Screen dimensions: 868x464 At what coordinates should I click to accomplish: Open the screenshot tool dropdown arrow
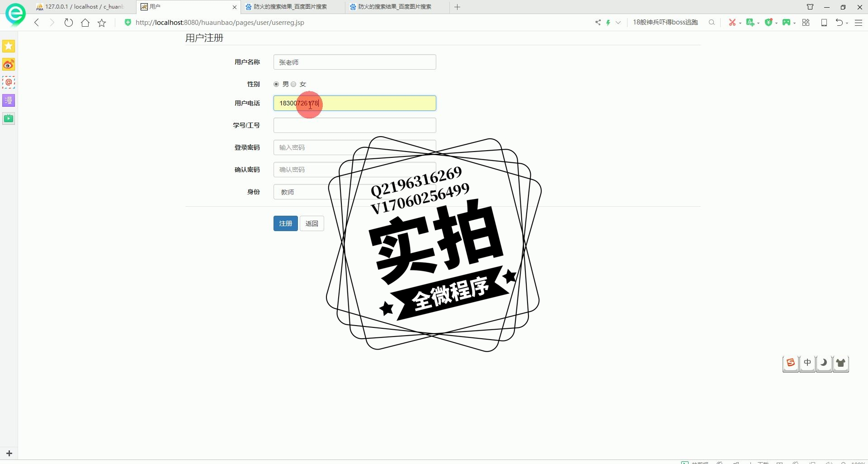coord(740,23)
